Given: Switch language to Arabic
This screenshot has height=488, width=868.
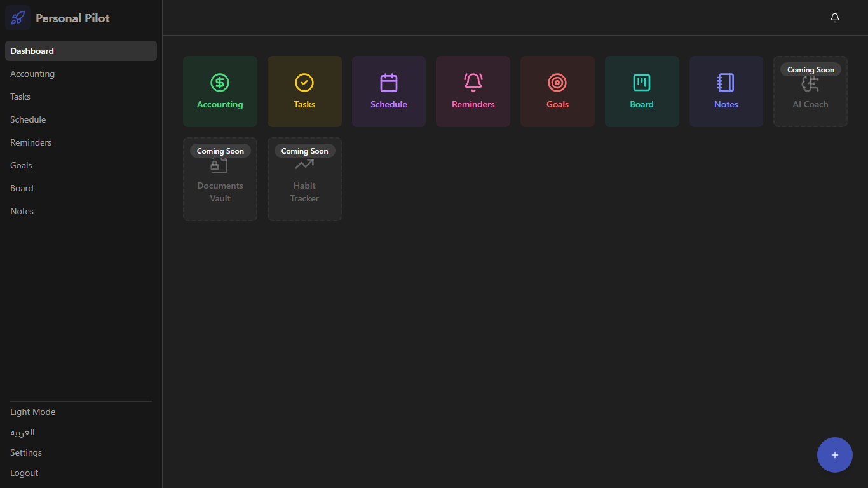Looking at the screenshot, I should (x=23, y=432).
